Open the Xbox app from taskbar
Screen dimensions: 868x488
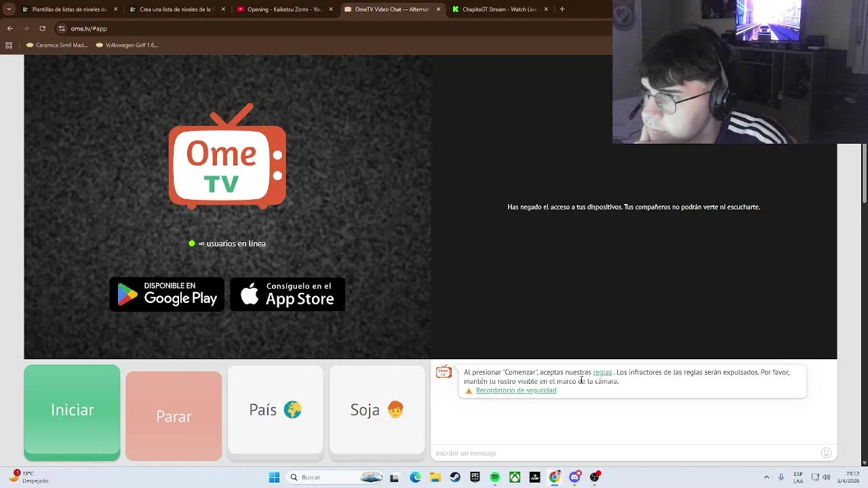coord(515,477)
